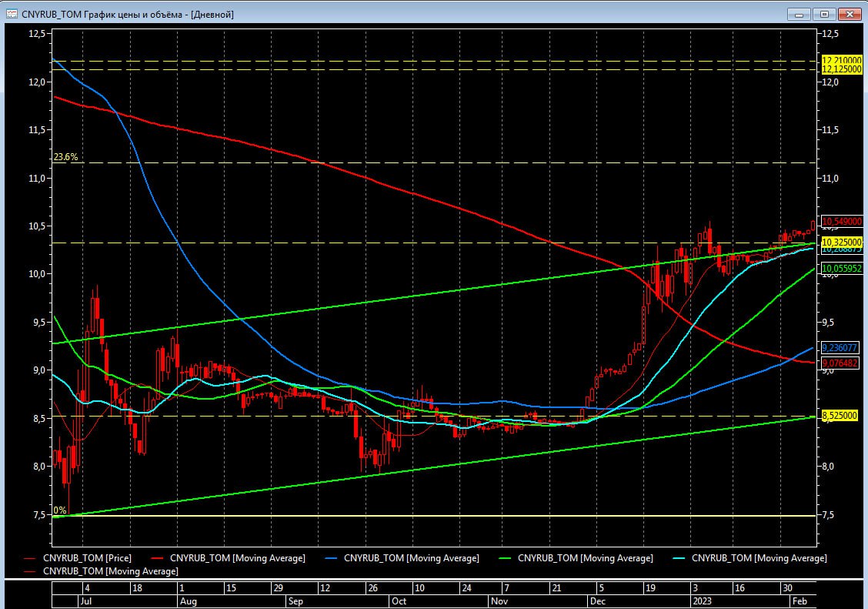Viewport: 868px width, 609px height.
Task: Click the 9,236077 blue moving average label
Action: 840,348
